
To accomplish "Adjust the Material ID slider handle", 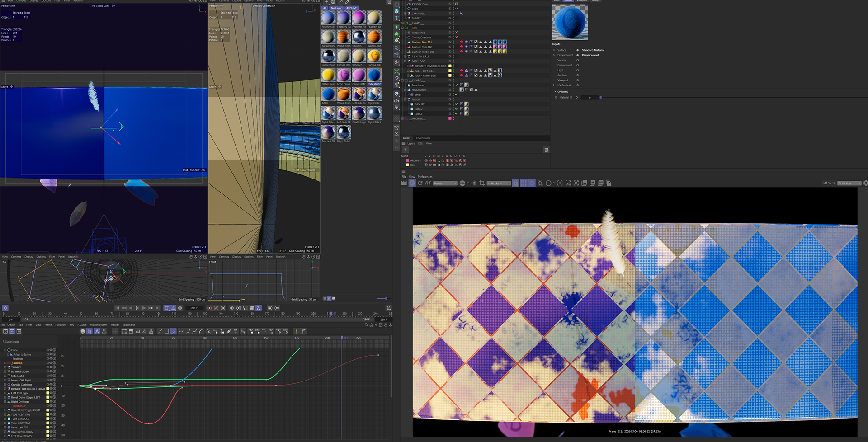I will coord(600,97).
